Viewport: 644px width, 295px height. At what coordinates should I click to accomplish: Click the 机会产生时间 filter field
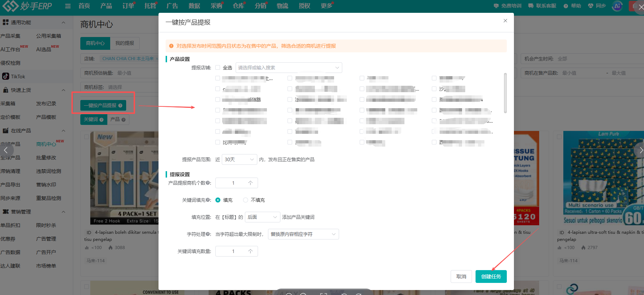pyautogui.click(x=582, y=59)
